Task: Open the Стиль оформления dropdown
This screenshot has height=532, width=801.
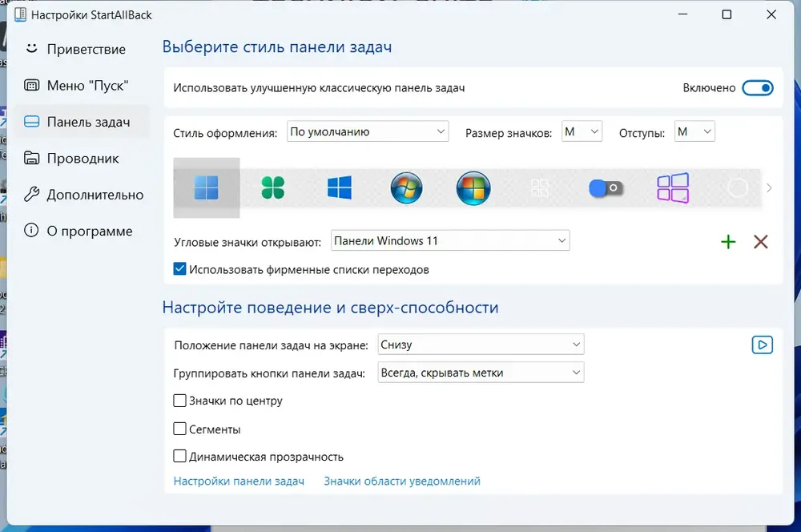Action: click(x=368, y=132)
